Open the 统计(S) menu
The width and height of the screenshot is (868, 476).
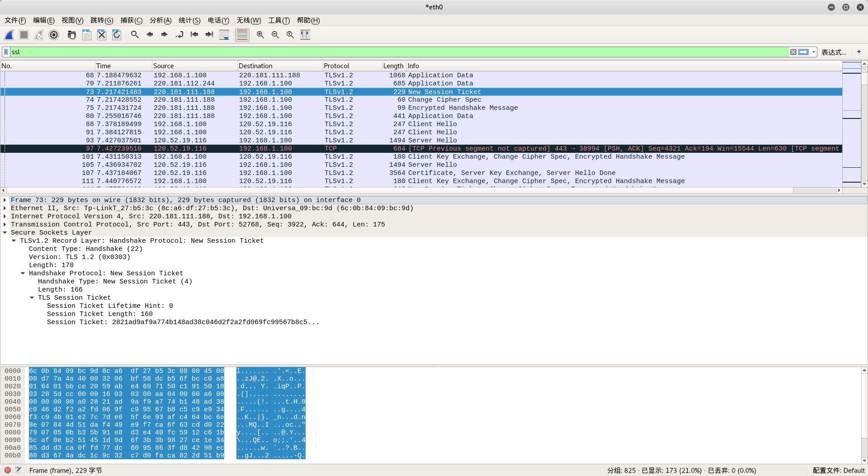189,20
